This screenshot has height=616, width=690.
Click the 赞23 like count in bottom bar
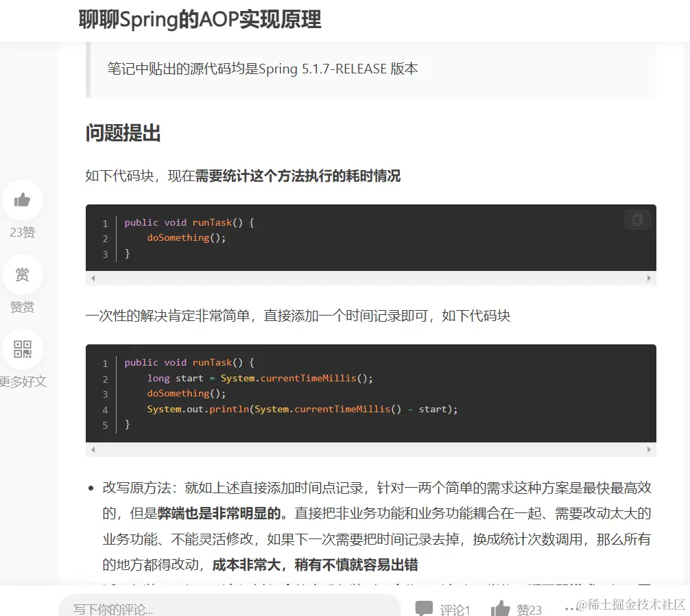click(x=529, y=609)
